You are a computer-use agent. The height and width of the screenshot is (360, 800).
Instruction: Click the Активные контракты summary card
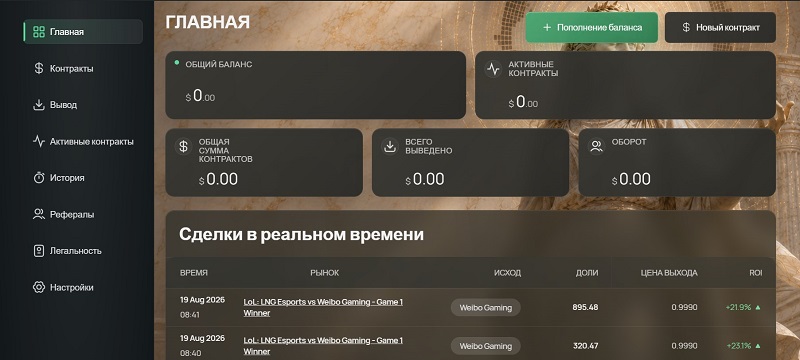pyautogui.click(x=626, y=85)
